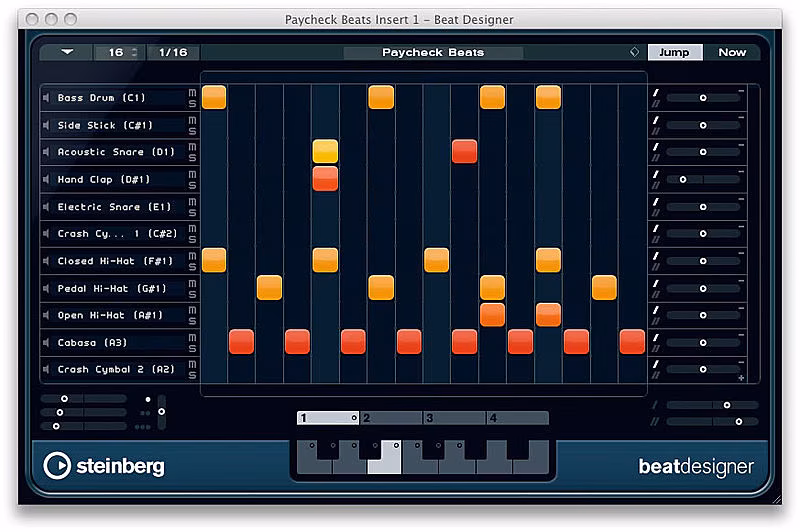Preview the Bass Drum sound with speaker icon
This screenshot has width=800, height=532.
point(46,98)
